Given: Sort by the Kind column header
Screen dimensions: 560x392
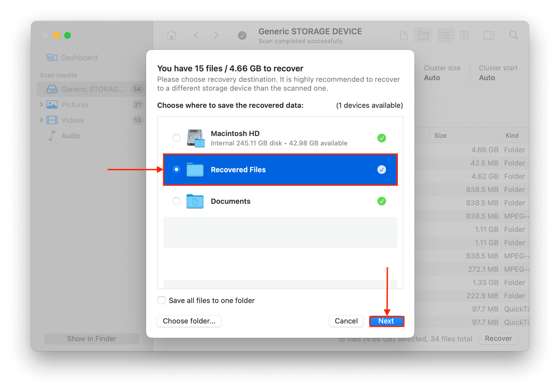Looking at the screenshot, I should (512, 135).
